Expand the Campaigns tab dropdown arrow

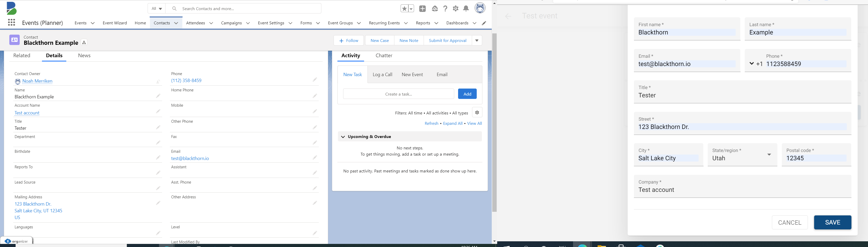[248, 23]
